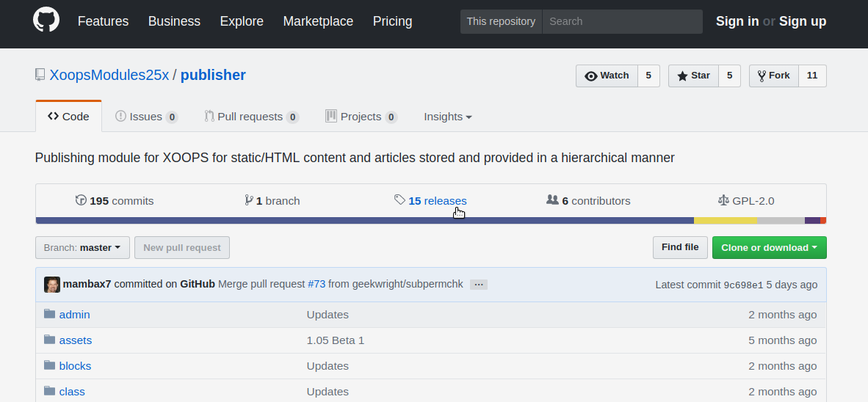The height and width of the screenshot is (402, 868).
Task: Expand commit message ellipsis button
Action: point(479,285)
